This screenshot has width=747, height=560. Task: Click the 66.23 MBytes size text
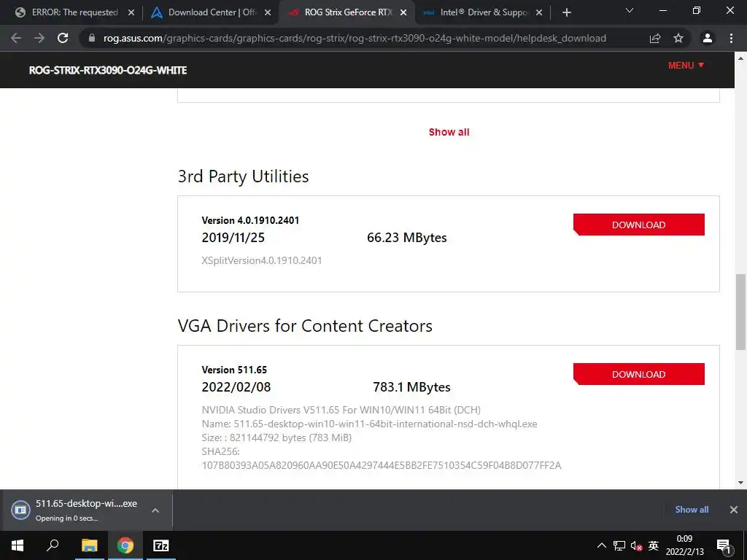(x=407, y=237)
